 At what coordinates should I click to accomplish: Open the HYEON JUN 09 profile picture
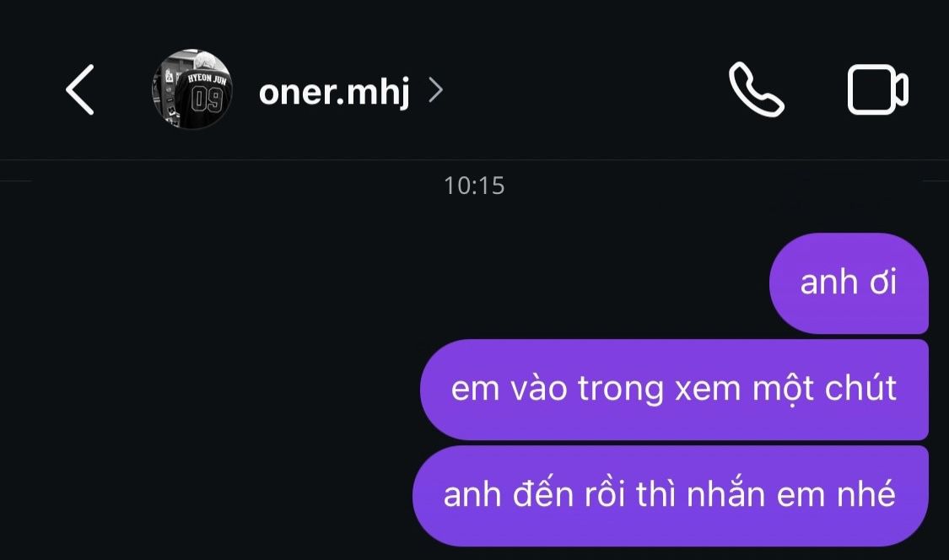tap(191, 89)
